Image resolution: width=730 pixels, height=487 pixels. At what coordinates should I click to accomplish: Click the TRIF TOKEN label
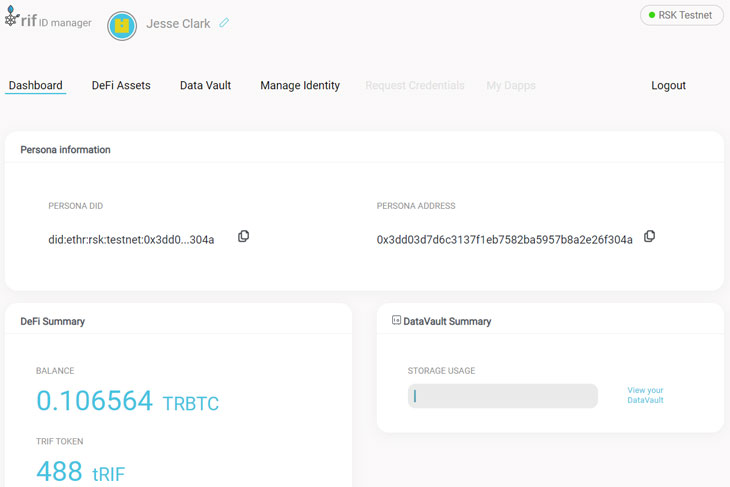click(60, 442)
